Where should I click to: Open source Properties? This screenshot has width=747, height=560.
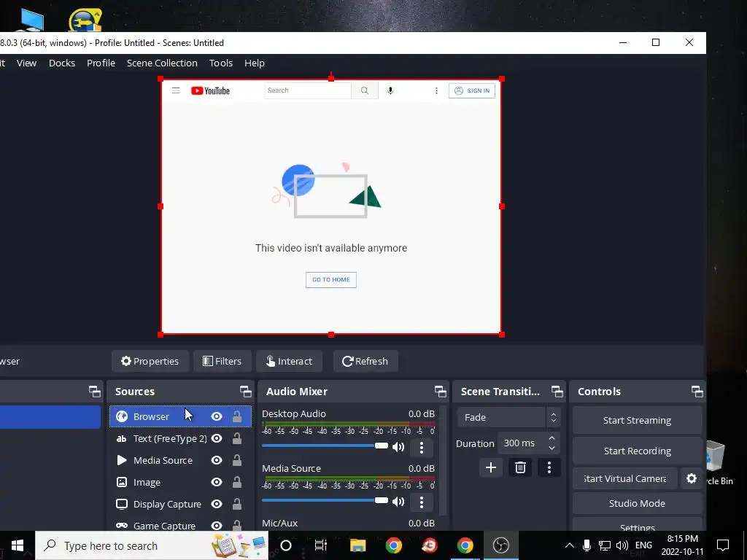tap(150, 362)
